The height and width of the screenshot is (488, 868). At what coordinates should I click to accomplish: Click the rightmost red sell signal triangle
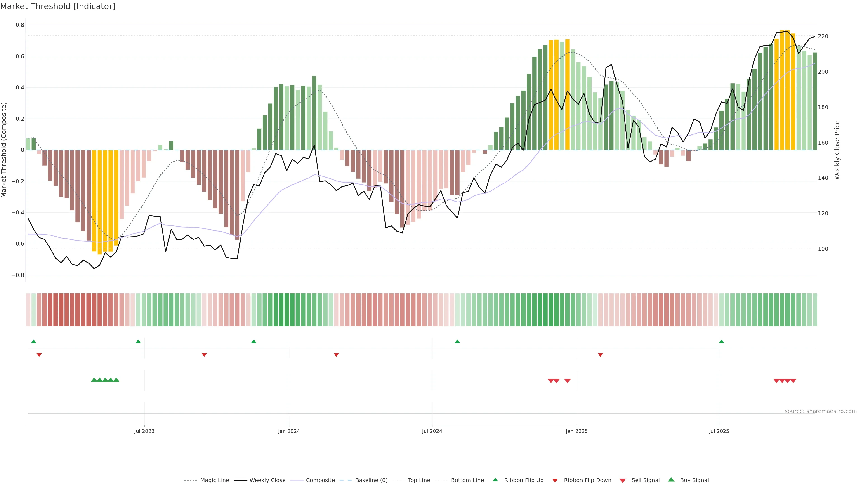[x=793, y=381]
